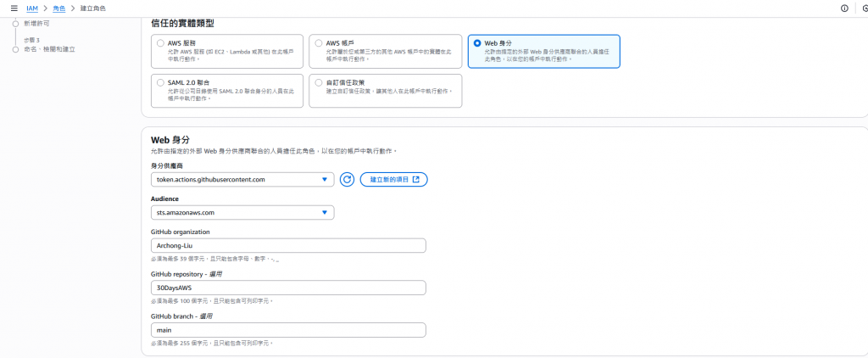The image size is (868, 358).
Task: Click the GitHub branch input field
Action: [x=288, y=330]
